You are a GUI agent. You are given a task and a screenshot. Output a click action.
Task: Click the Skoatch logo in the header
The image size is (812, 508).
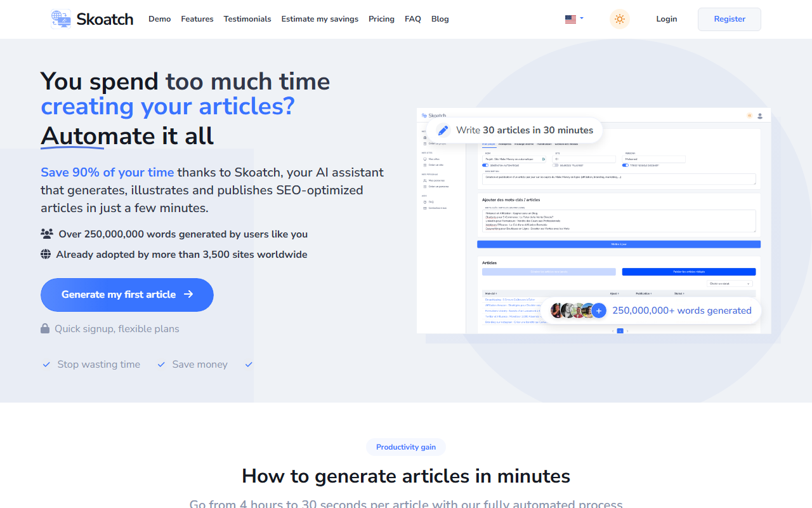click(x=92, y=19)
